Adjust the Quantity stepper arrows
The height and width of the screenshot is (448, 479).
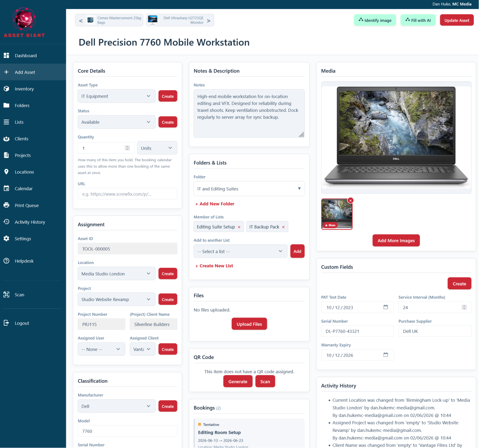click(x=127, y=148)
